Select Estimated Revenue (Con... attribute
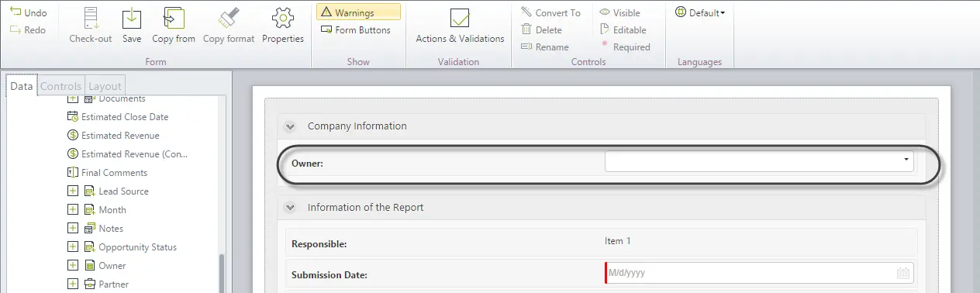 128,154
